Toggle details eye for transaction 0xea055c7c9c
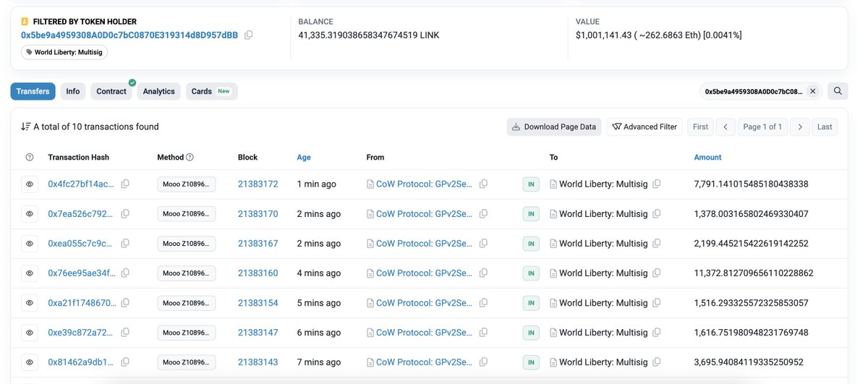Screen dimensions: 868x384 click(30, 244)
